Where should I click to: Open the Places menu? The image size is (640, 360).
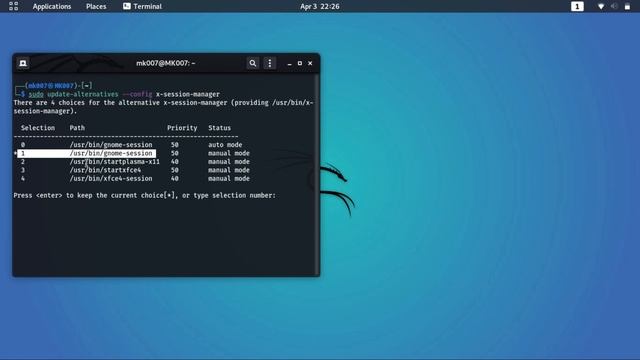click(x=96, y=6)
